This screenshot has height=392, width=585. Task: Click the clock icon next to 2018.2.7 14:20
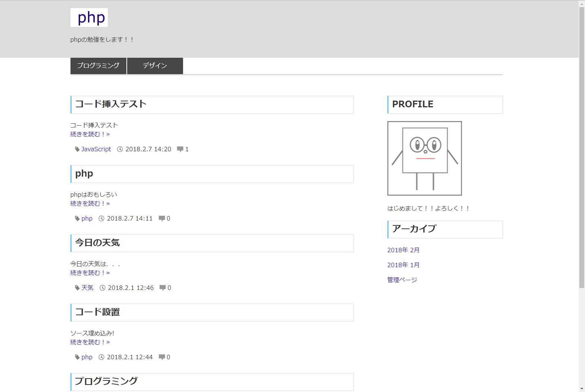pos(120,149)
